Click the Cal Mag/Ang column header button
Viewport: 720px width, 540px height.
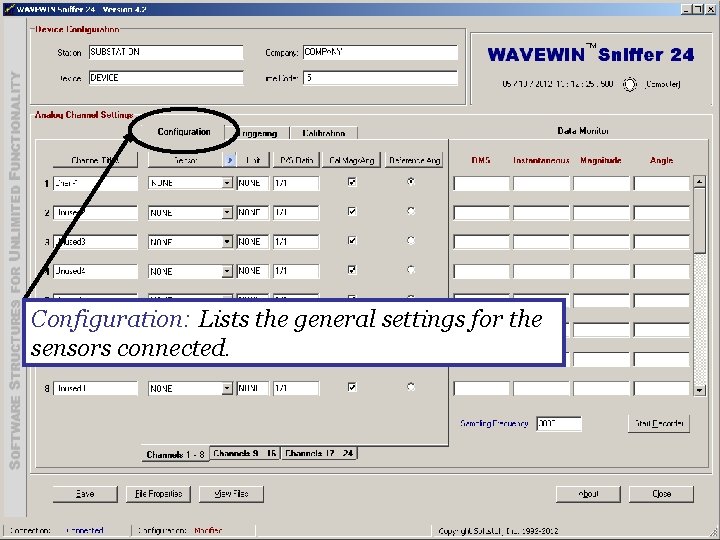(x=351, y=160)
